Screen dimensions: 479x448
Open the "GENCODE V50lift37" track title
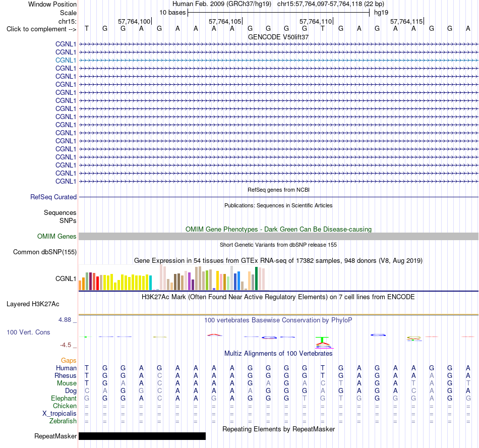coord(278,37)
